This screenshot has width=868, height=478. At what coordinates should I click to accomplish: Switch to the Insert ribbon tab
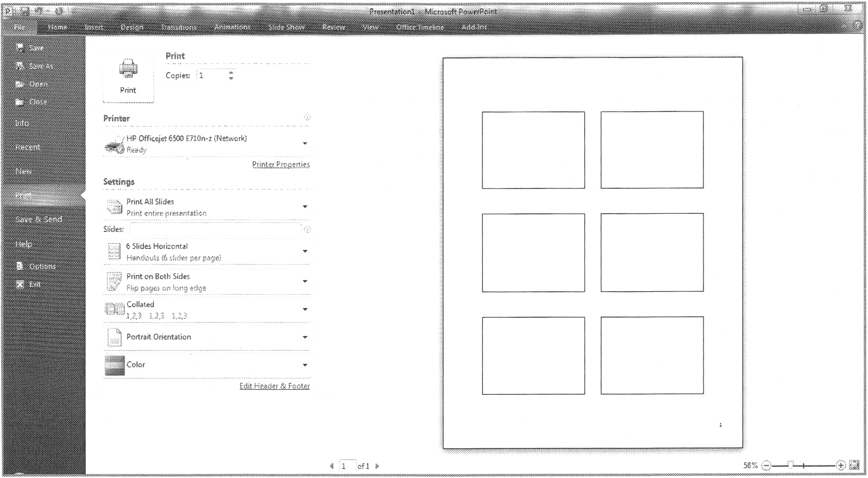tap(94, 27)
